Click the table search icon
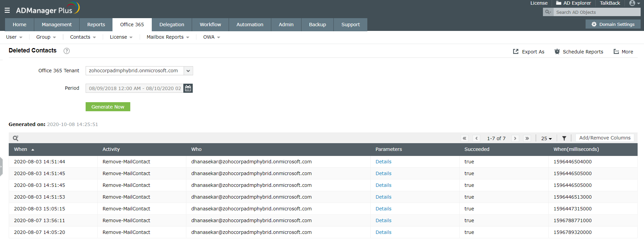Image resolution: width=644 pixels, height=245 pixels. click(15, 138)
